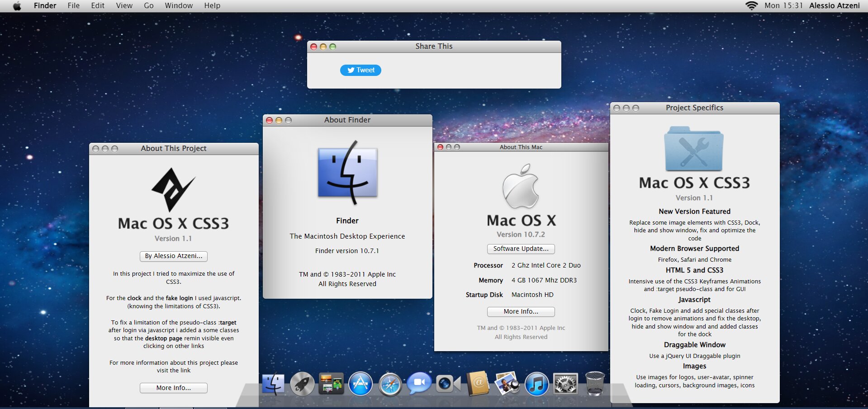868x409 pixels.
Task: Launch Preview photo icon in dock
Action: point(507,383)
